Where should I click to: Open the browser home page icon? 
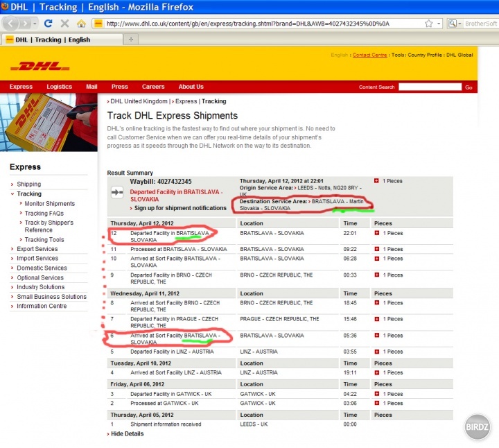81,24
